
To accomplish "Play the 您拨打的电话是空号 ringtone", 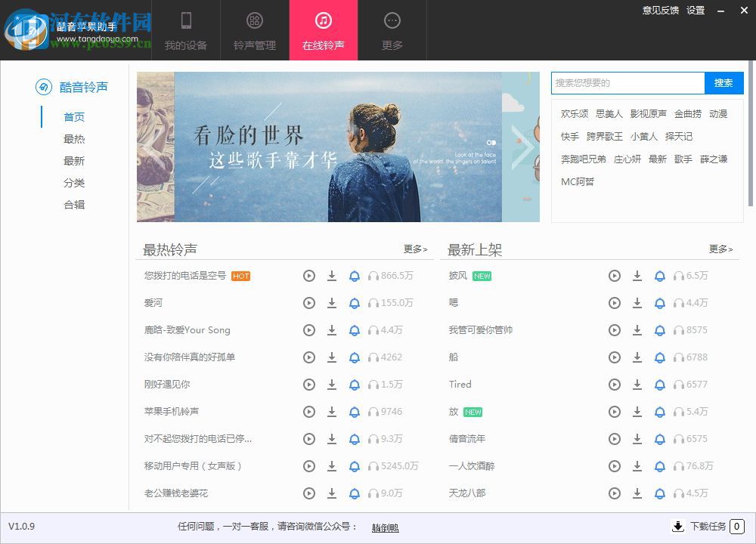I will click(309, 276).
